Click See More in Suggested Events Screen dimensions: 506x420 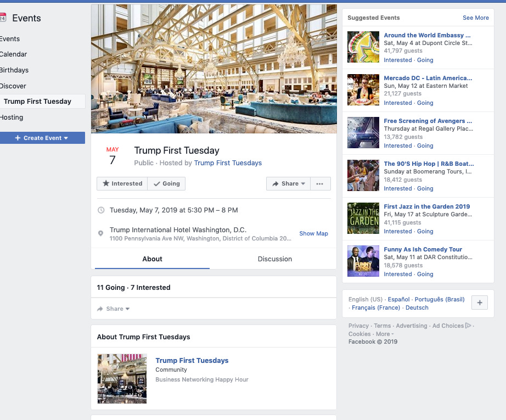click(x=476, y=18)
